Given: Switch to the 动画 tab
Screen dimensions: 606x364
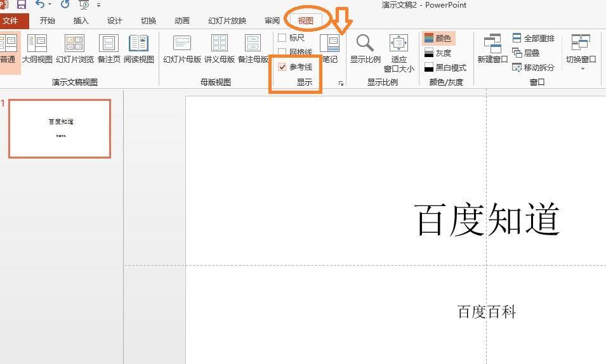Looking at the screenshot, I should click(x=181, y=21).
